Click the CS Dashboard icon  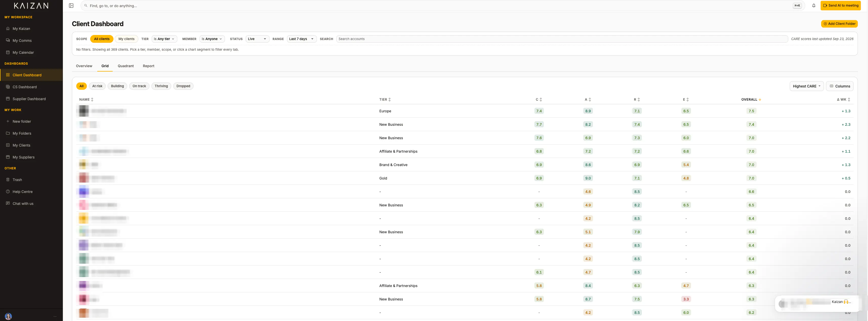[x=8, y=87]
